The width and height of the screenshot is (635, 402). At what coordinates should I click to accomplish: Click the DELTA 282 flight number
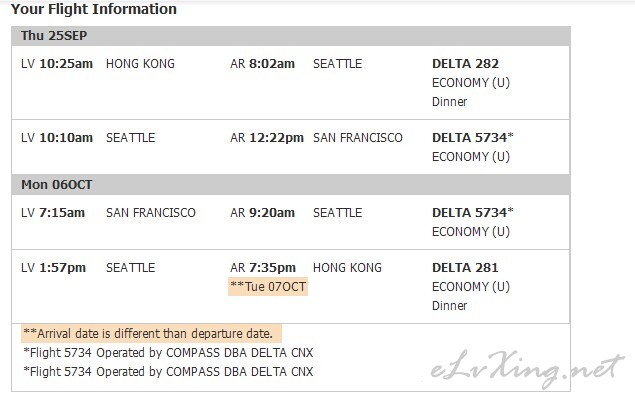pos(465,64)
